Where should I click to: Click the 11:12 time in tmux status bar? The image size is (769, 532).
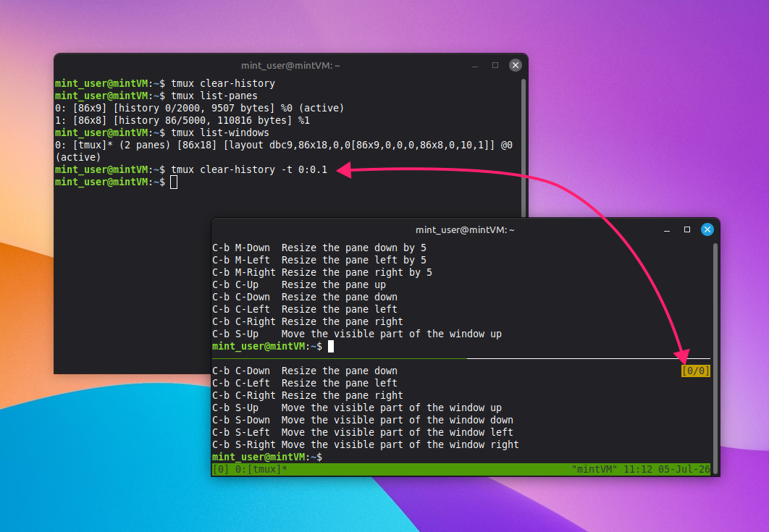tap(637, 469)
